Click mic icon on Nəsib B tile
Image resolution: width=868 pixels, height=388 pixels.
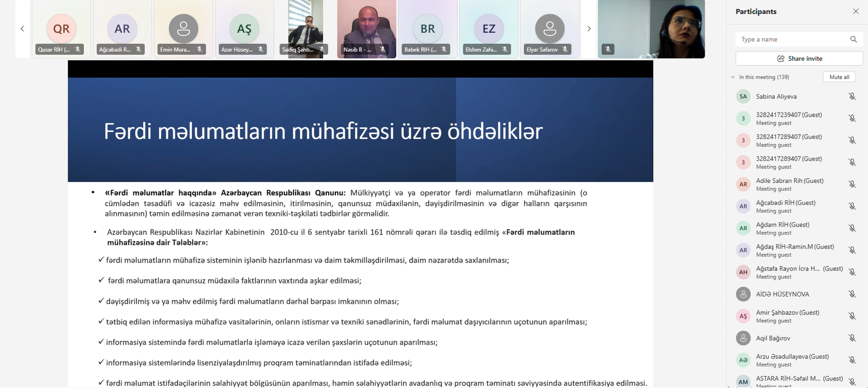[383, 49]
